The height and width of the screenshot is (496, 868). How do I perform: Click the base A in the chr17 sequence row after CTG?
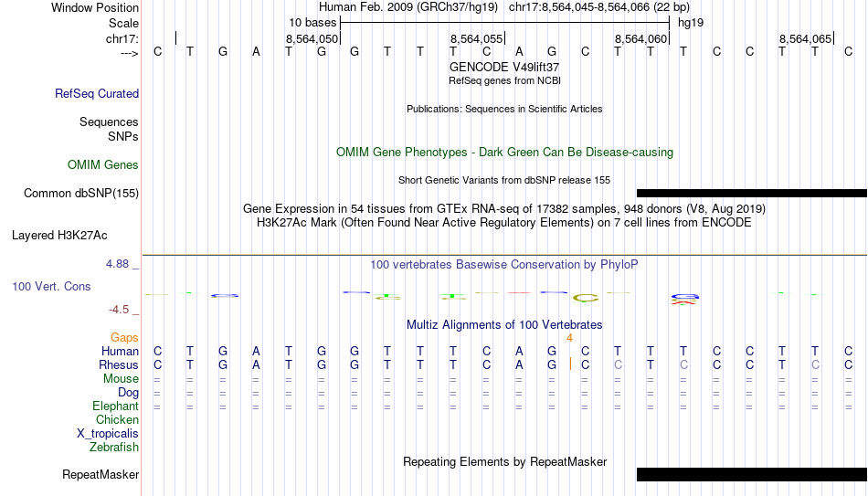click(x=256, y=52)
